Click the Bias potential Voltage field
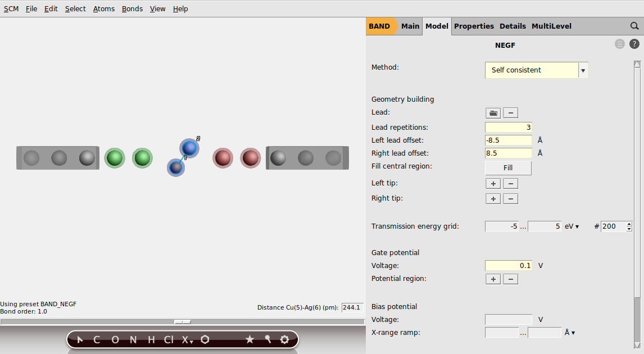The height and width of the screenshot is (354, 644). (508, 320)
